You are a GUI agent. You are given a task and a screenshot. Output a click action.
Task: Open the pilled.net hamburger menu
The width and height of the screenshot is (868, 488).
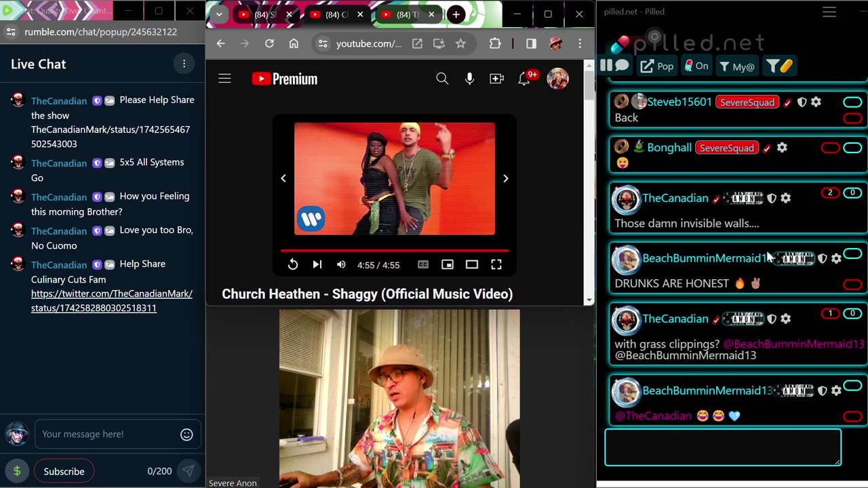tap(829, 12)
